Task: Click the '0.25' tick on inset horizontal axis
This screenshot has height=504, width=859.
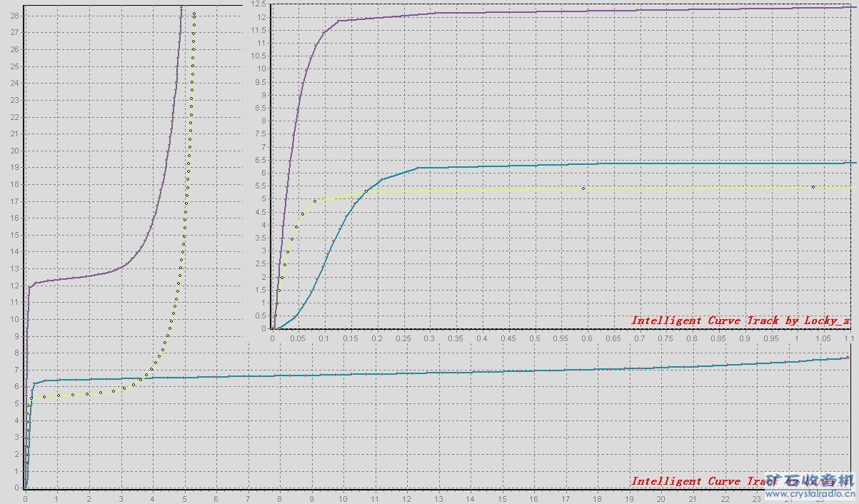Action: coord(403,338)
